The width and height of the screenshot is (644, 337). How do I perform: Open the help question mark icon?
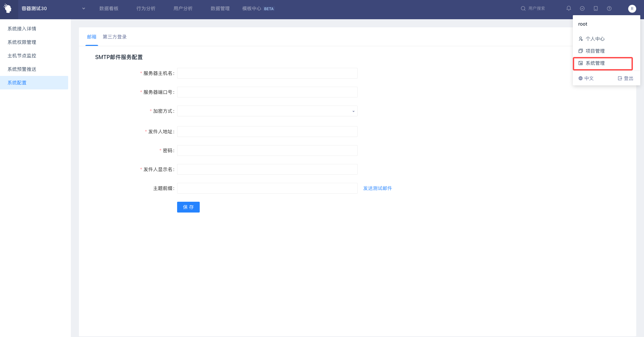609,8
